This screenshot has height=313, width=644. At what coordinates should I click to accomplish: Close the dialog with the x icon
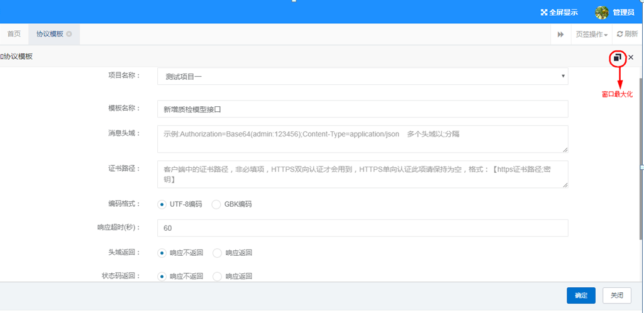(631, 57)
